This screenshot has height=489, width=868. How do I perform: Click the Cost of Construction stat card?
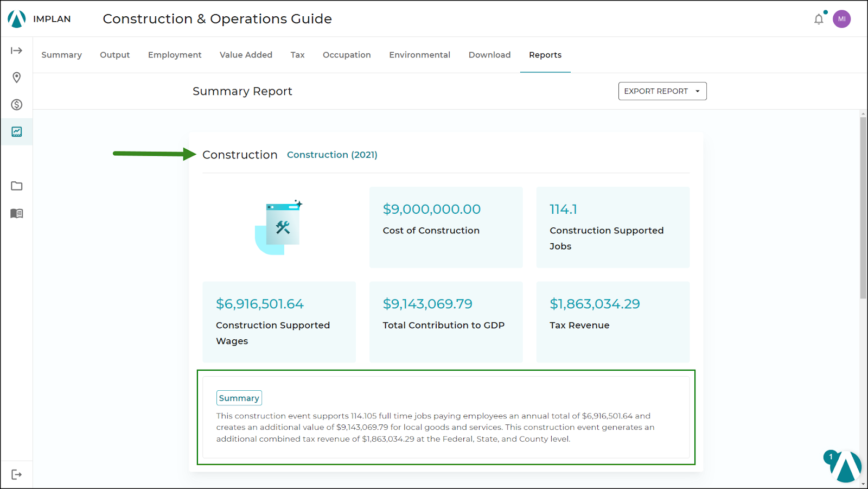[445, 227]
